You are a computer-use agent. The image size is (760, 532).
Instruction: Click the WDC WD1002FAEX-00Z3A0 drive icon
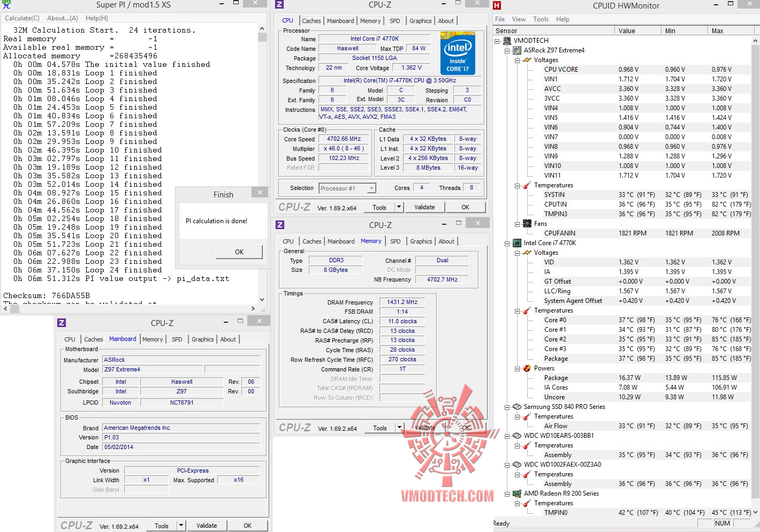click(517, 465)
